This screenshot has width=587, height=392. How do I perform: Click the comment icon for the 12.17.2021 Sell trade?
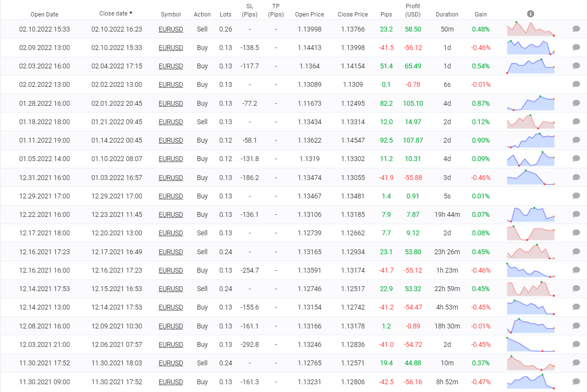point(576,233)
